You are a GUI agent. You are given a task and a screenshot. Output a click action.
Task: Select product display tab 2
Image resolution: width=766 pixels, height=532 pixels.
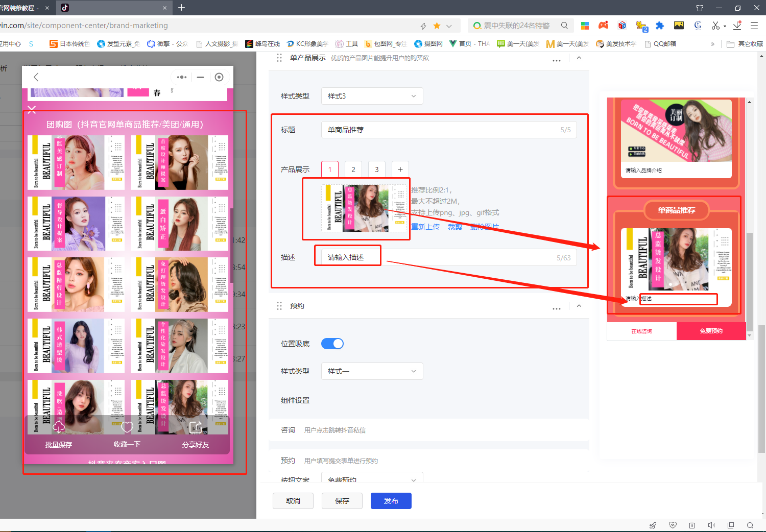click(353, 170)
